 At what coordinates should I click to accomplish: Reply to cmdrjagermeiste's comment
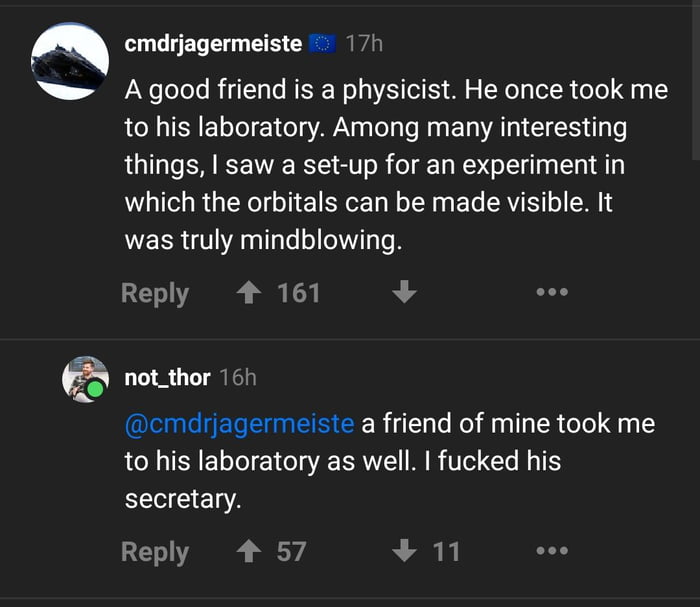[155, 293]
